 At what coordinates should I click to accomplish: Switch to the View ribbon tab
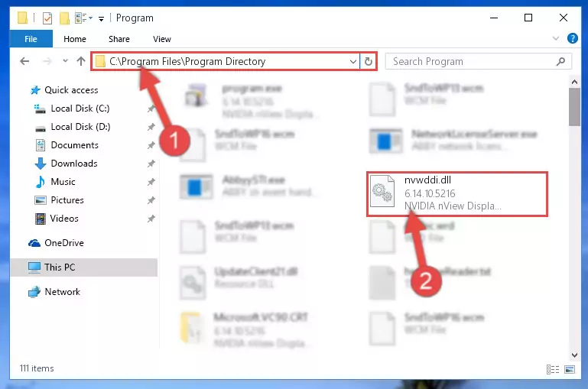(x=161, y=39)
